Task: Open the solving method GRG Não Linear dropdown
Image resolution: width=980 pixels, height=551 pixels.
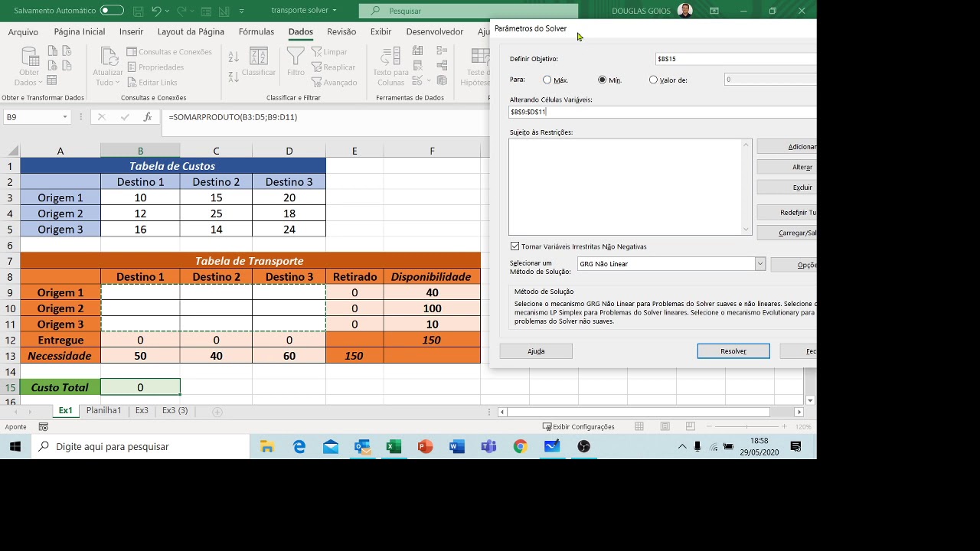Action: coord(759,264)
